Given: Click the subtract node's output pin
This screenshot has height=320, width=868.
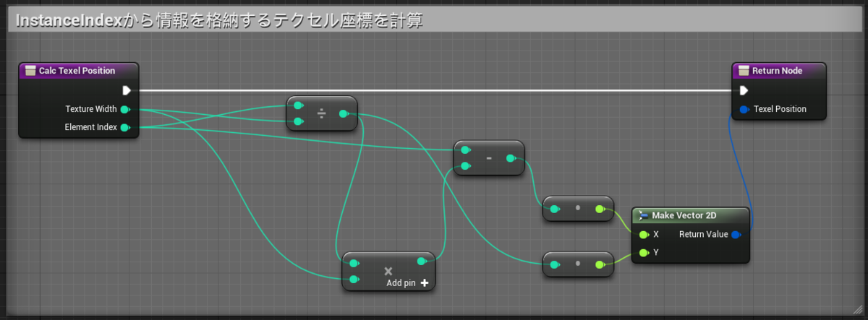Looking at the screenshot, I should (511, 158).
